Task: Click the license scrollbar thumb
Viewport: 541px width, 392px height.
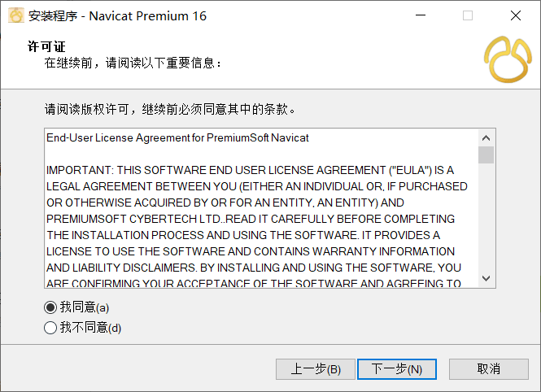Action: pos(486,155)
